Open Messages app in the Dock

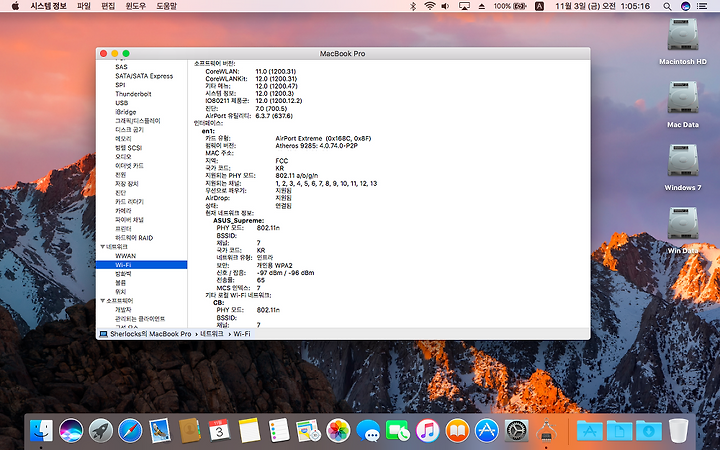tap(368, 431)
